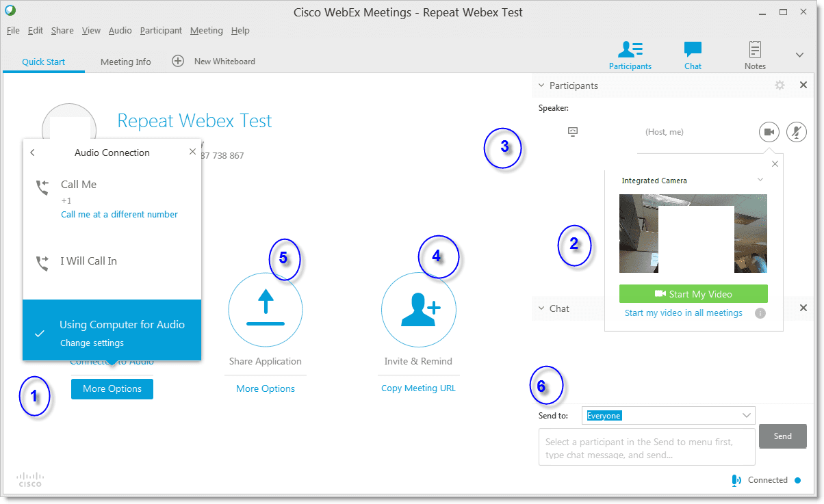The width and height of the screenshot is (824, 504).
Task: Click the Repeat Webex Test meeting title
Action: [x=194, y=121]
